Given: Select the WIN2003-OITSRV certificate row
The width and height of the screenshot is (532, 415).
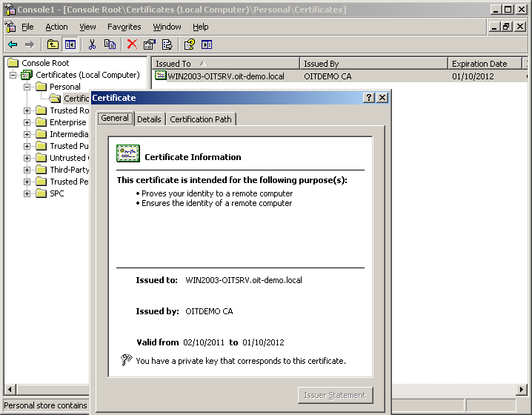Looking at the screenshot, I should (225, 76).
